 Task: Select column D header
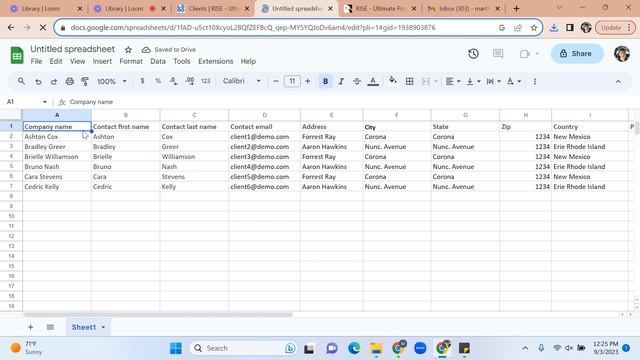(264, 115)
